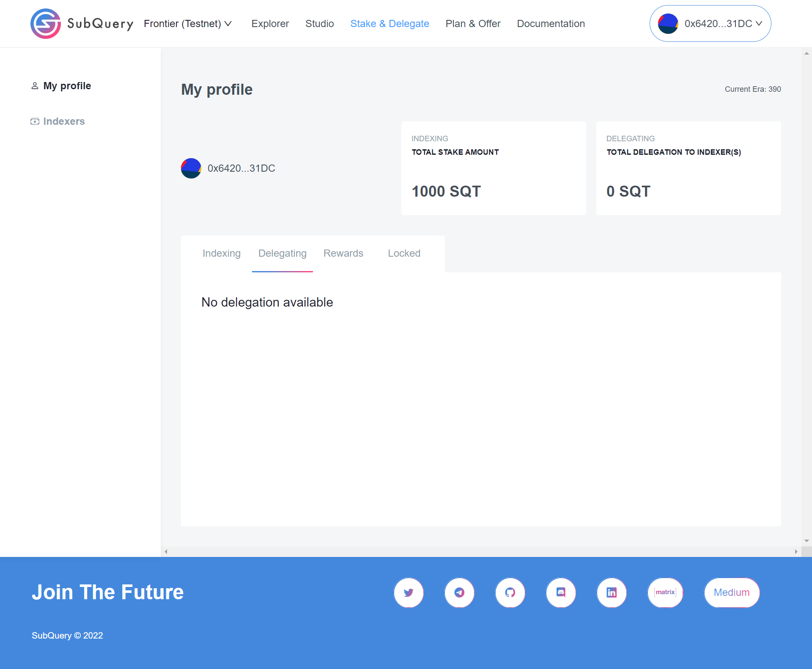Go to the Explorer page
The height and width of the screenshot is (669, 812).
270,24
